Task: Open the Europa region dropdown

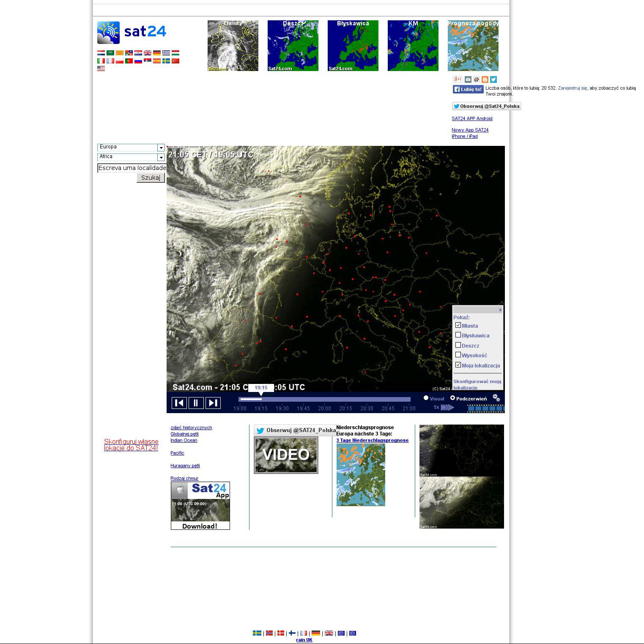Action: coord(161,148)
